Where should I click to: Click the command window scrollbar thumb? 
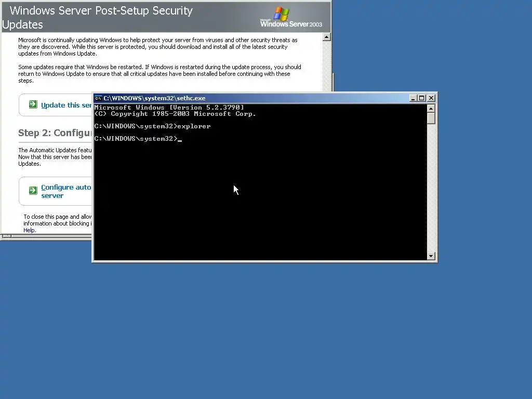point(431,118)
